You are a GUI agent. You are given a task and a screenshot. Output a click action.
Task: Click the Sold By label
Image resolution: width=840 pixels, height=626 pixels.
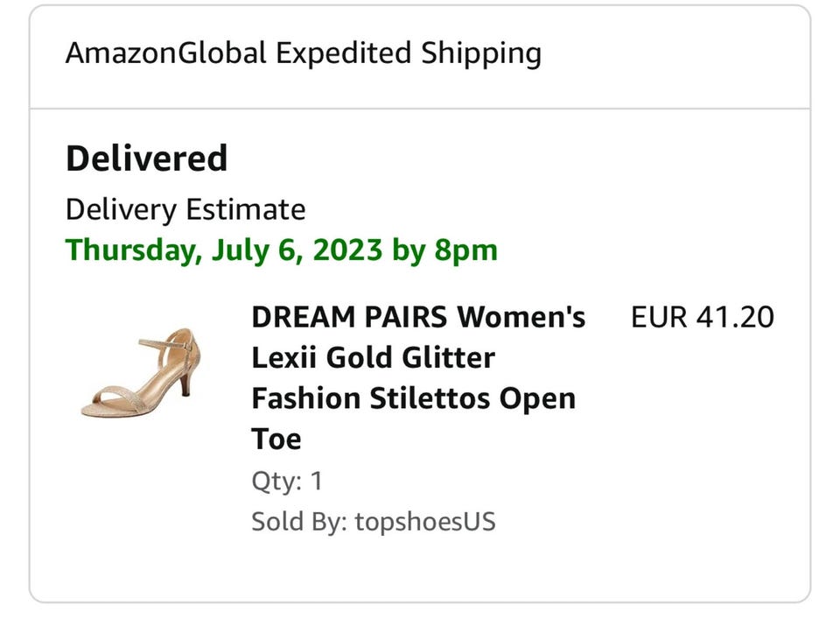(299, 522)
